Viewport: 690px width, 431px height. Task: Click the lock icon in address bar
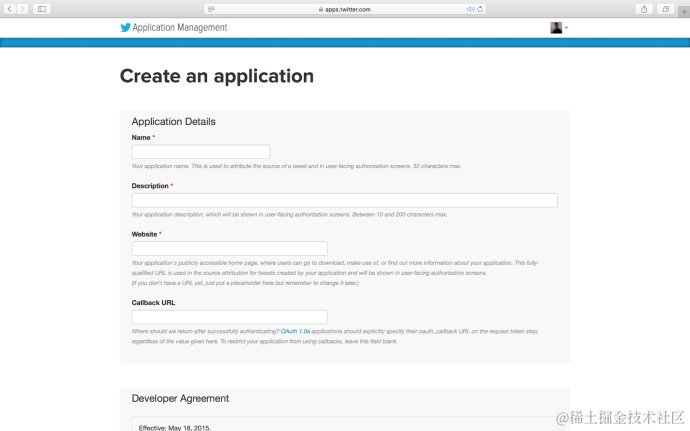click(x=321, y=9)
